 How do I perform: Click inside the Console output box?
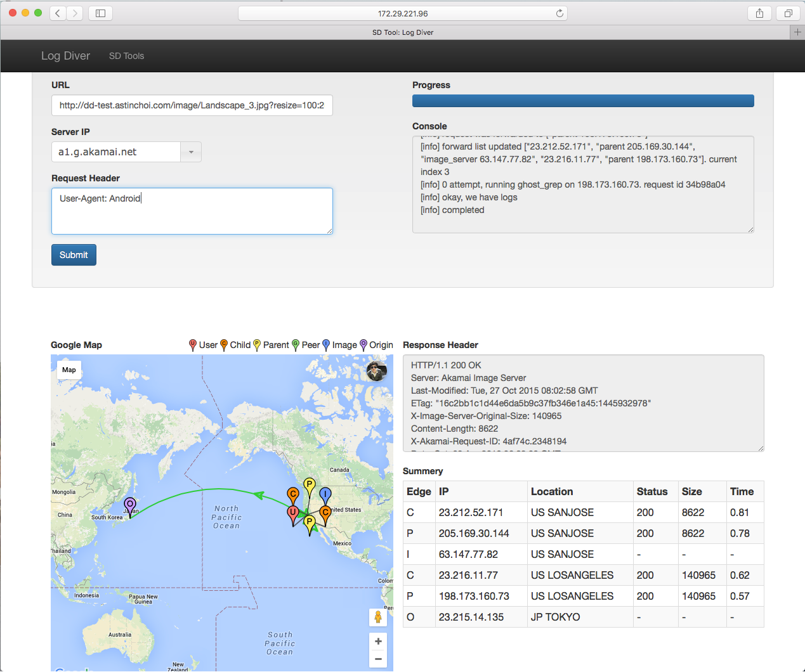tap(583, 184)
